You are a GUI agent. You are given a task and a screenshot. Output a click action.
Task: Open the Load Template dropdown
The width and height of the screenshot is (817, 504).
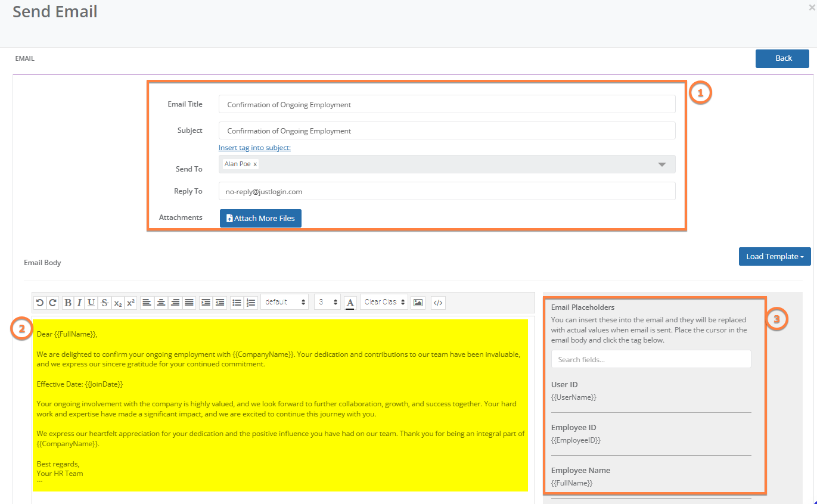tap(775, 256)
